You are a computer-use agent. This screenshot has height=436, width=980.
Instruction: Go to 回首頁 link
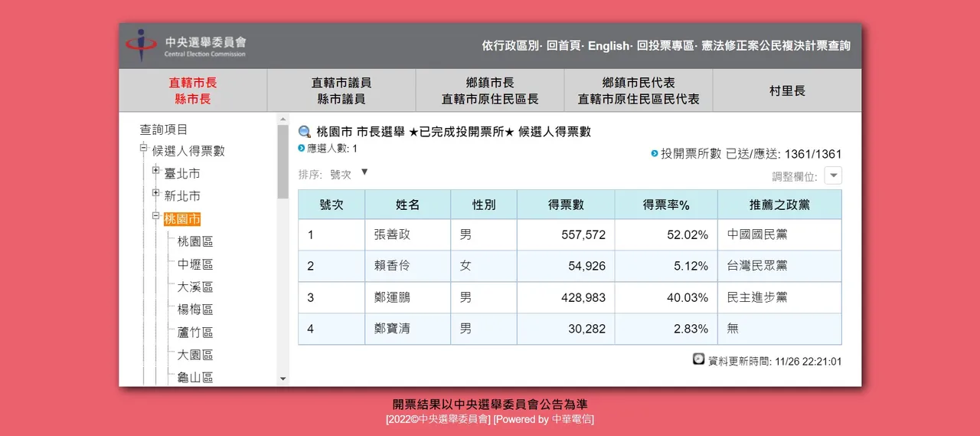click(564, 46)
